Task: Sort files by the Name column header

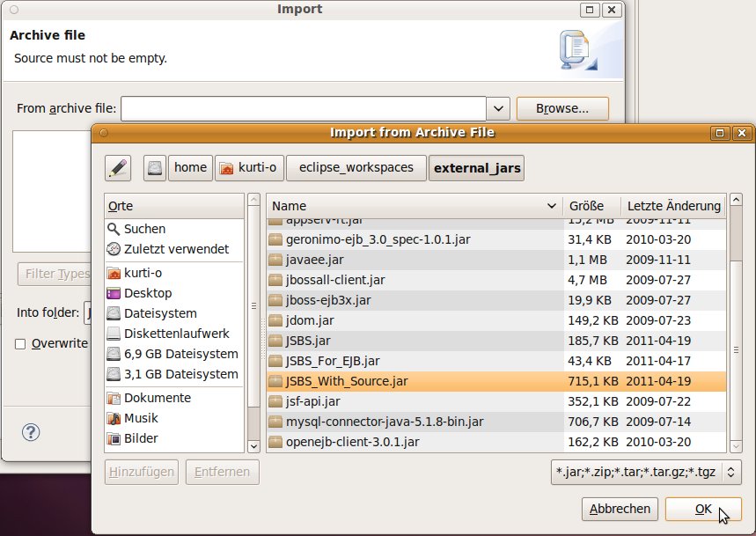Action: (x=414, y=206)
